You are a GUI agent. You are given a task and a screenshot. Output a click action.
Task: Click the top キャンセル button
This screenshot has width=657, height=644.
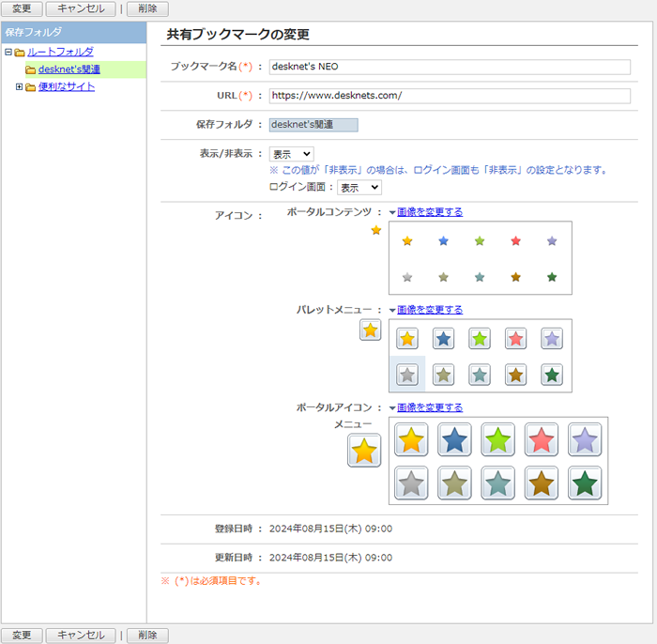click(81, 8)
